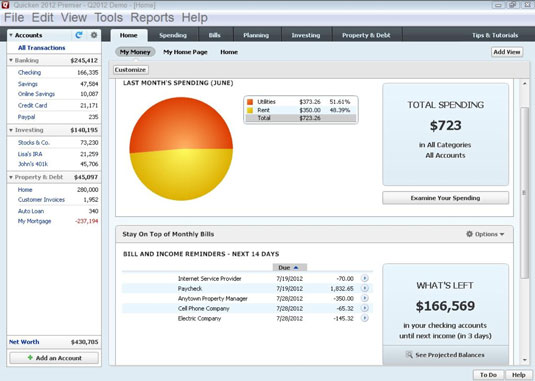Viewport: 535px width, 381px height.
Task: Open the Paypal account
Action: [26, 117]
